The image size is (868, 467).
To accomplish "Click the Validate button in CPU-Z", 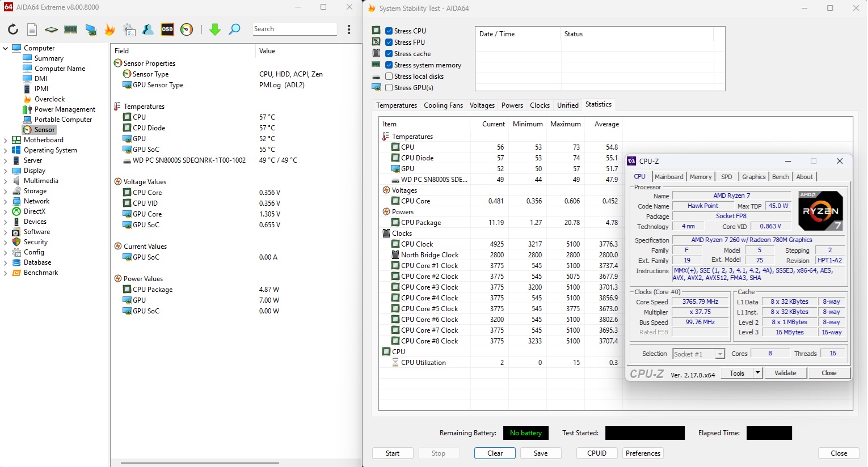I will click(785, 373).
